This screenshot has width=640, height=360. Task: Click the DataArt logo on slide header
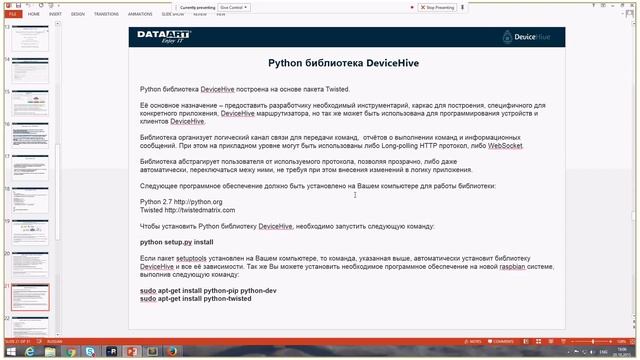(x=164, y=36)
